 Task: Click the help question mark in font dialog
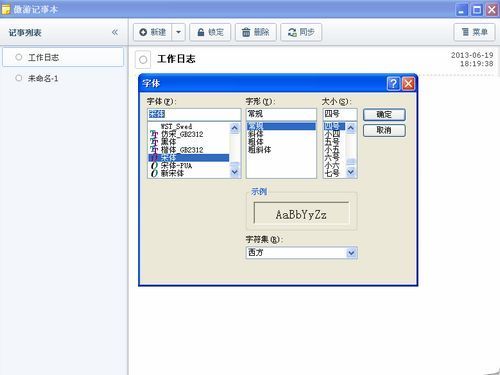click(x=393, y=83)
